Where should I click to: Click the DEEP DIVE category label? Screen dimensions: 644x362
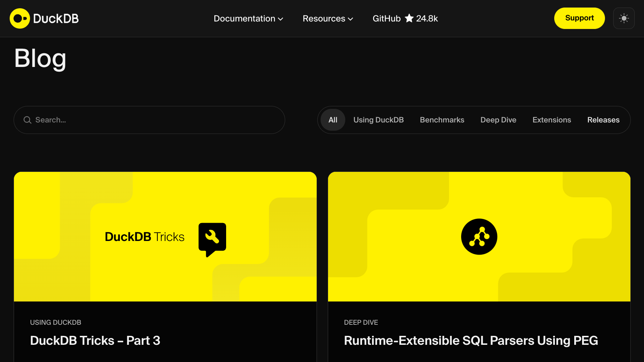tap(361, 323)
